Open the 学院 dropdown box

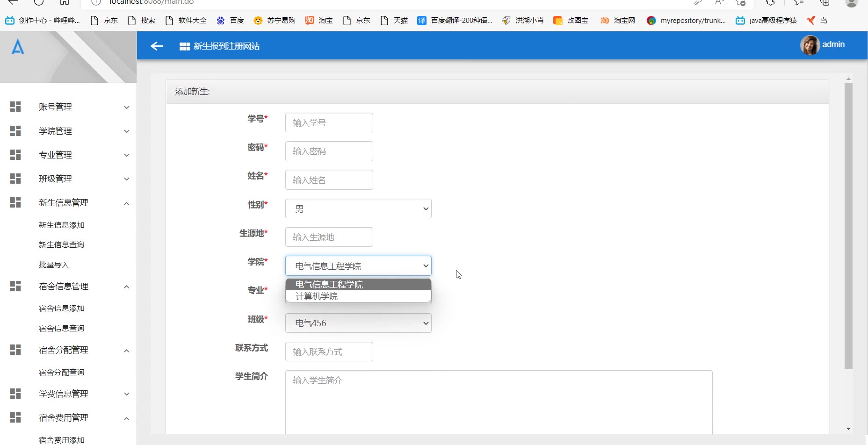pos(358,266)
